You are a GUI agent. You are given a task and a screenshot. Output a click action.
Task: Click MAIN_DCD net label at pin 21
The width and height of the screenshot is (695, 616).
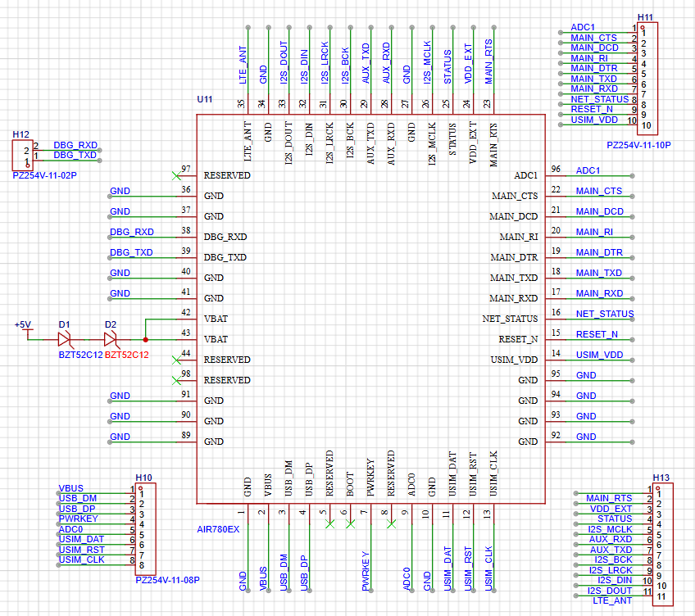(x=600, y=211)
